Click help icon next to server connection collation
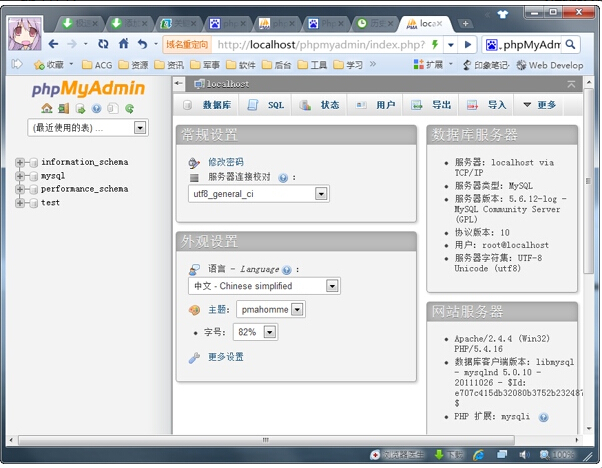602x468 pixels. point(283,178)
